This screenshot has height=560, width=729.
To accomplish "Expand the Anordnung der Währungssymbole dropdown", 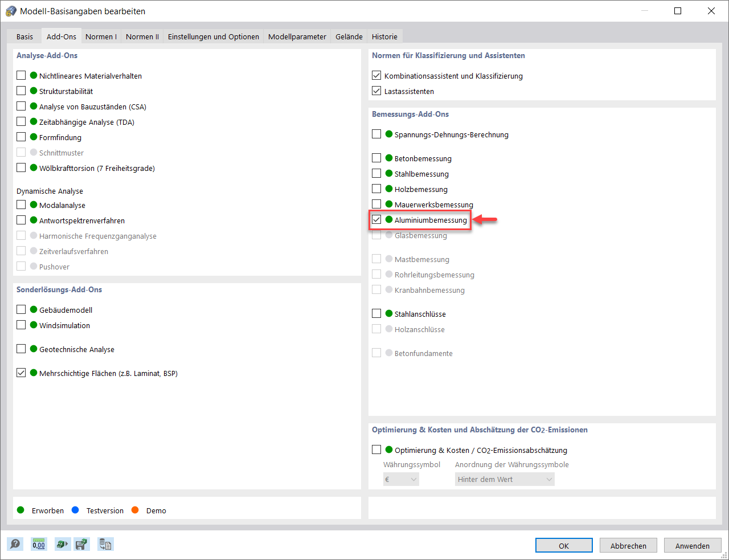I will [x=505, y=479].
